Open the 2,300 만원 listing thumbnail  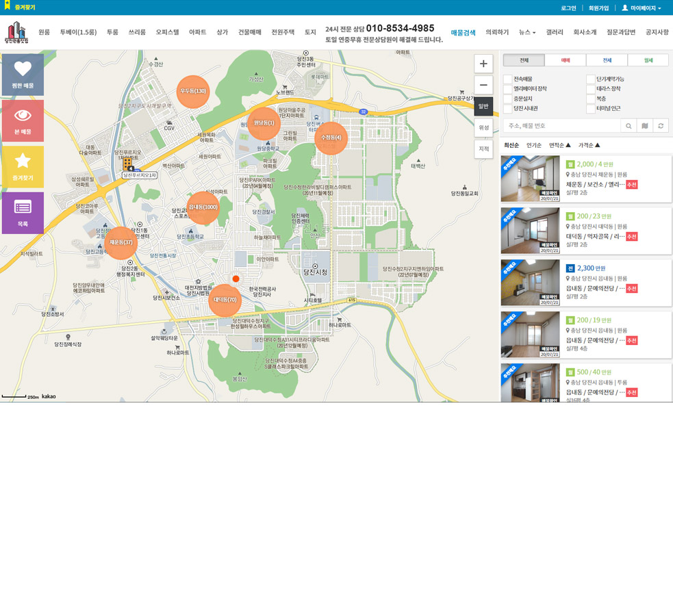tap(531, 283)
